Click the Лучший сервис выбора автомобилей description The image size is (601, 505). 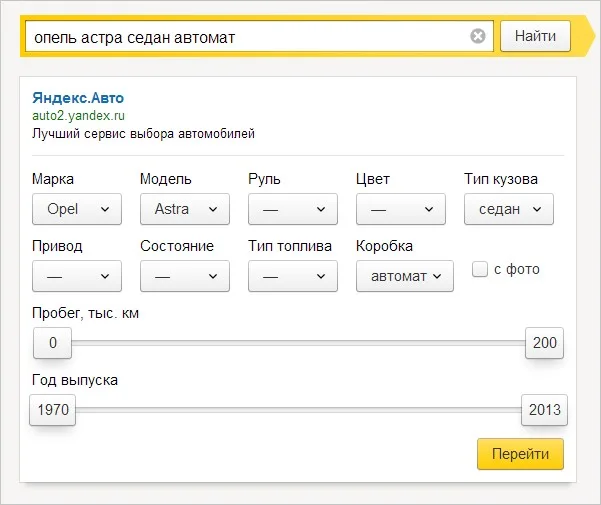[143, 133]
